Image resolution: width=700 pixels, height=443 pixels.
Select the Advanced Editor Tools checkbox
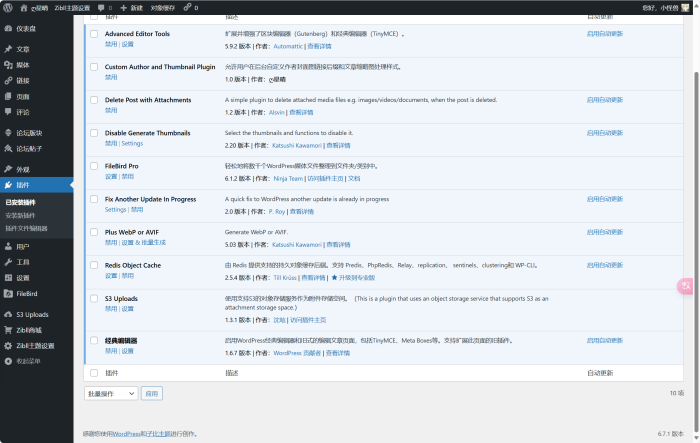tap(94, 34)
